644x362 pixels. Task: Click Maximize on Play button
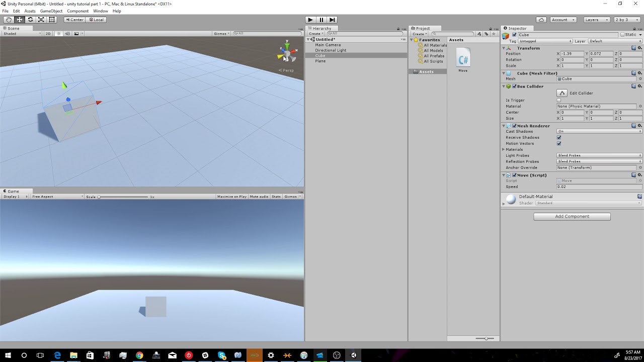(232, 197)
